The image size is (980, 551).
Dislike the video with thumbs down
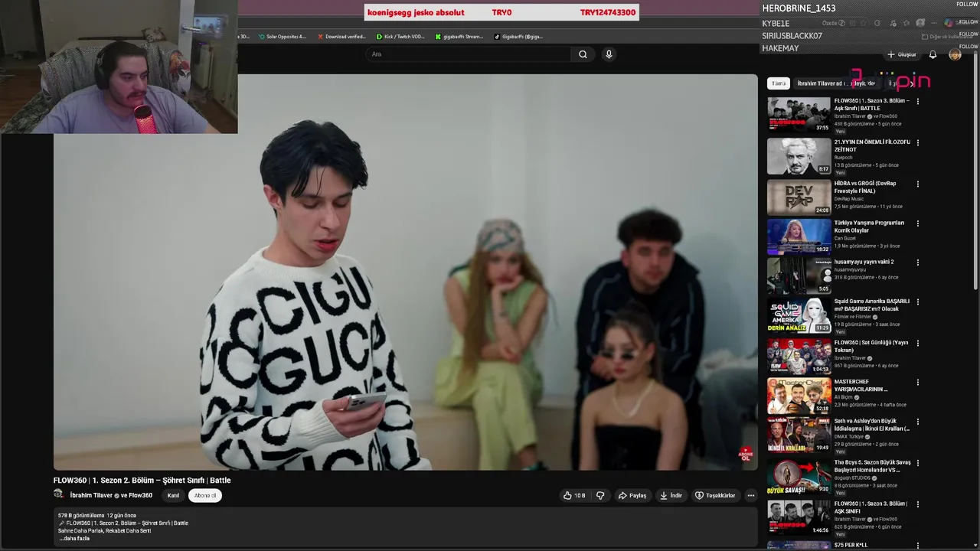tap(600, 495)
